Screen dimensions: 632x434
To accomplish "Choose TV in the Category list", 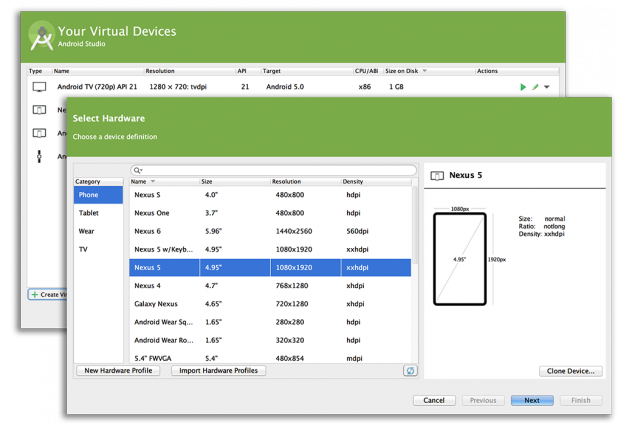I will [x=84, y=249].
